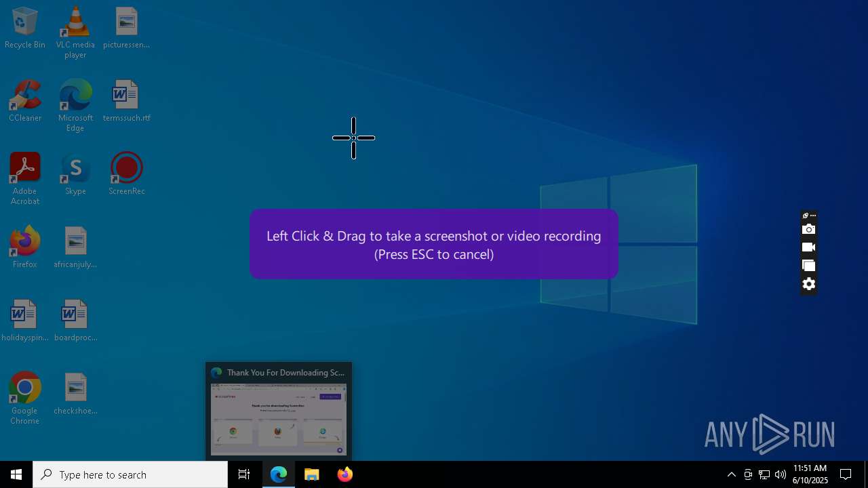Select Skype desktop shortcut
Viewport: 868px width, 488px height.
75,175
